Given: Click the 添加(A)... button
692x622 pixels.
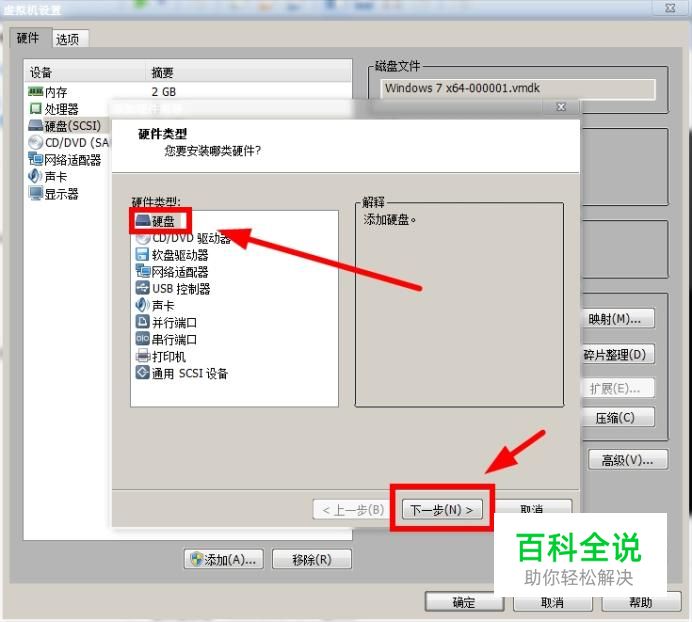Looking at the screenshot, I should (224, 560).
